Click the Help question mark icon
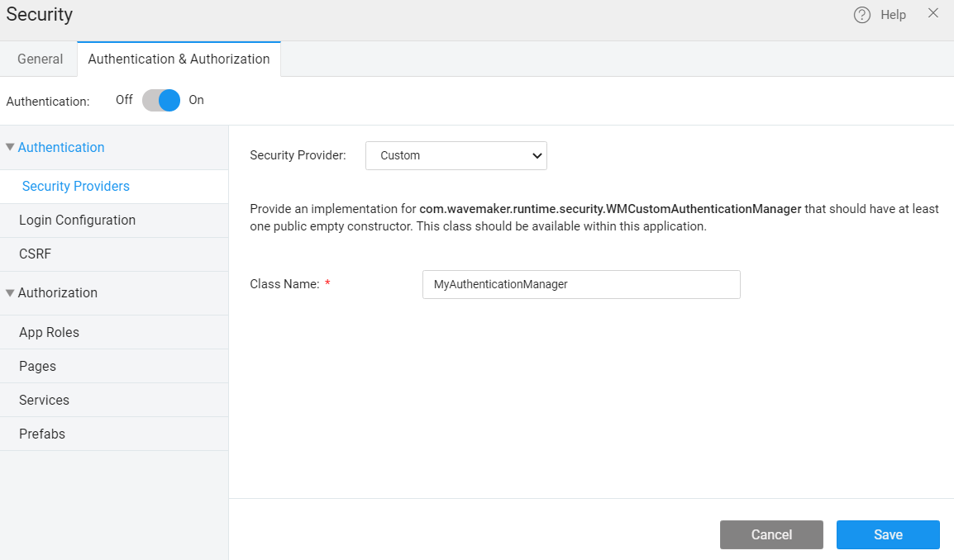 click(x=862, y=15)
